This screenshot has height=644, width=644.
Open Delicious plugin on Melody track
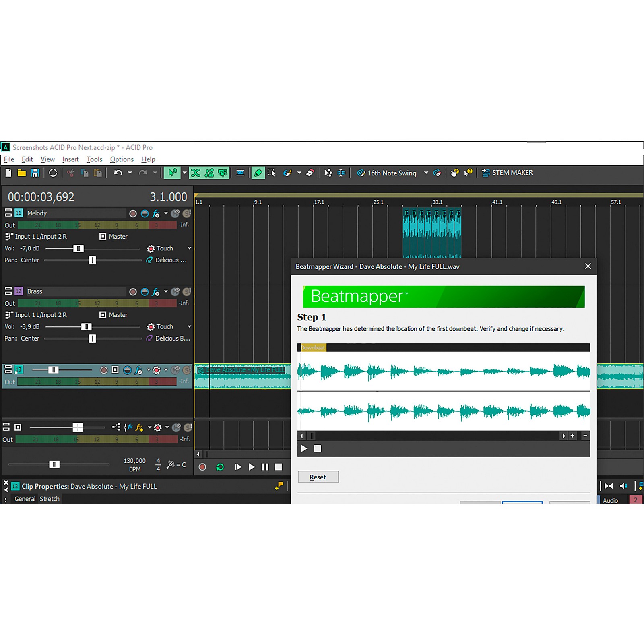[x=167, y=260]
